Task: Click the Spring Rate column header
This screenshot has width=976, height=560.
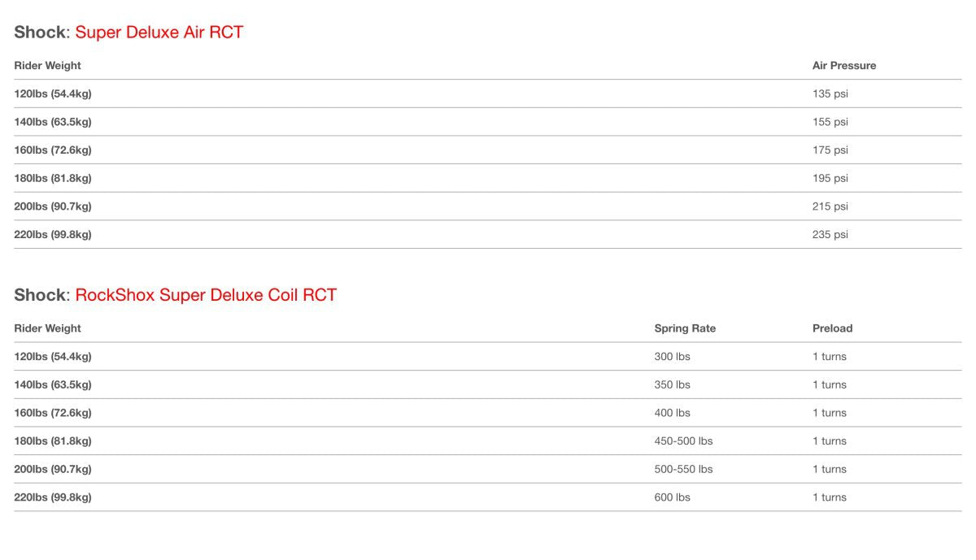Action: tap(685, 328)
